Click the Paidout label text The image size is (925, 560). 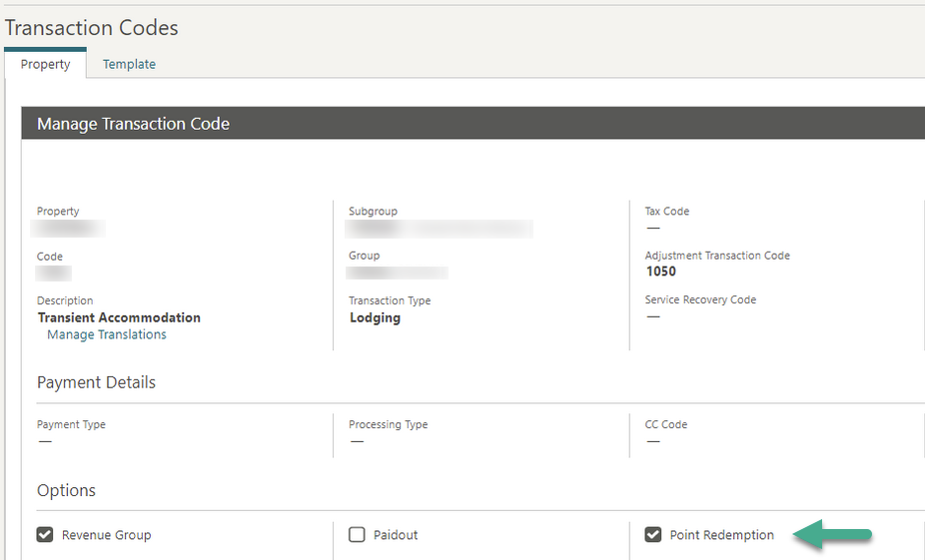[396, 535]
